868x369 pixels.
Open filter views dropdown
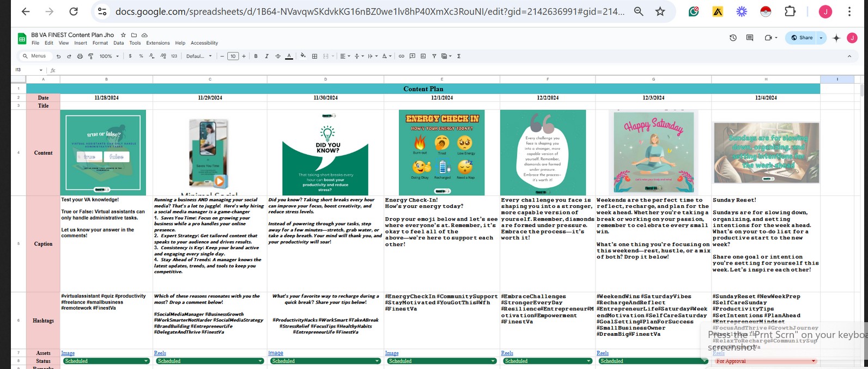(446, 56)
